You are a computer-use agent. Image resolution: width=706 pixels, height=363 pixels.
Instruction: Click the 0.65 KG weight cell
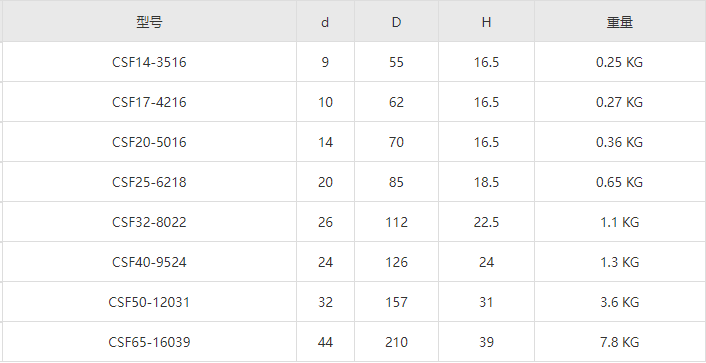[620, 182]
